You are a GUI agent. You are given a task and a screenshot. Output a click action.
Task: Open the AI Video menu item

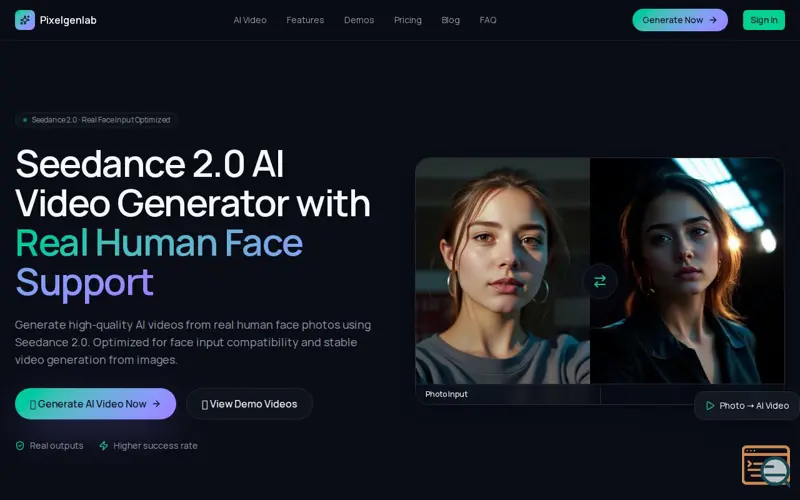tap(250, 20)
